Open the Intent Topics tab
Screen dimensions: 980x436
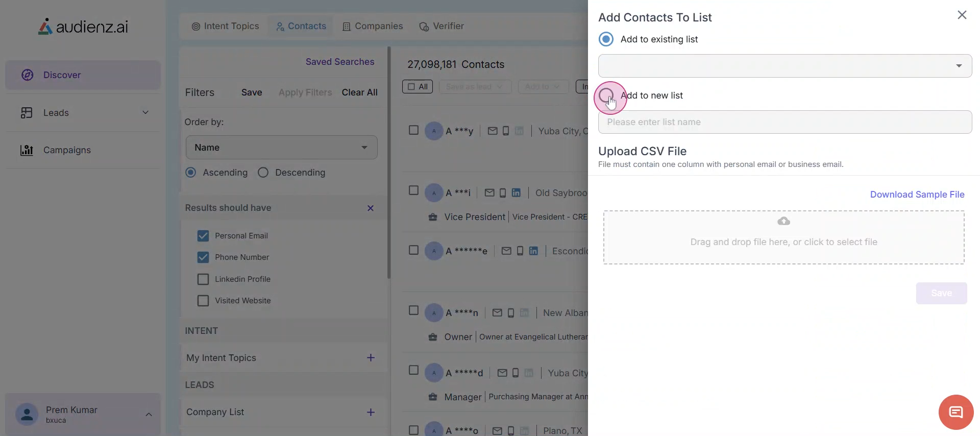[x=225, y=26]
